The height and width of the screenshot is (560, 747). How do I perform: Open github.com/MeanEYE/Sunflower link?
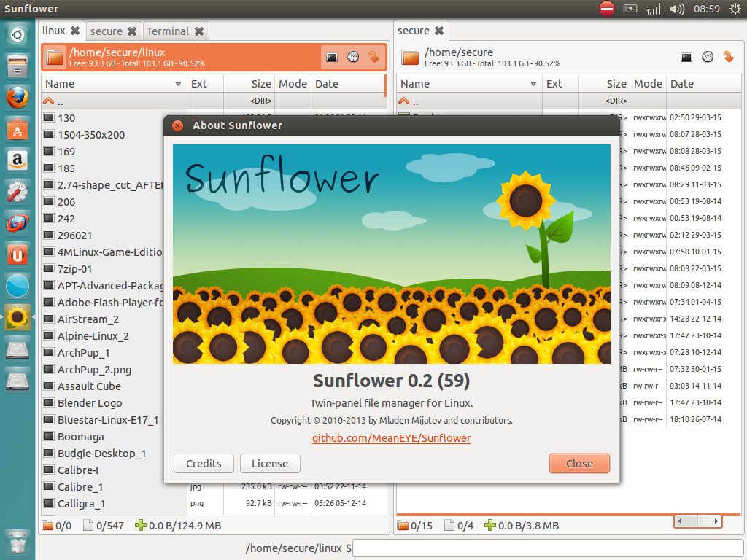tap(392, 438)
